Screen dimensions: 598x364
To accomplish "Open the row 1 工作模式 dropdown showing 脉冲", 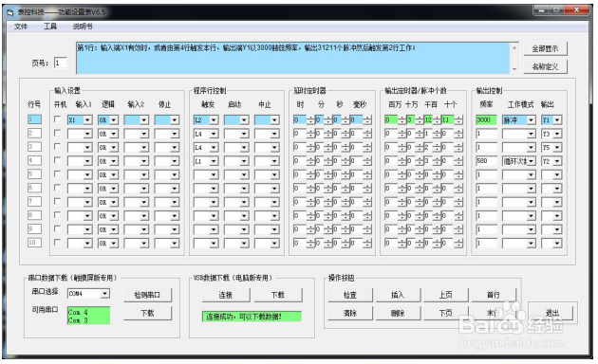I will pyautogui.click(x=518, y=120).
